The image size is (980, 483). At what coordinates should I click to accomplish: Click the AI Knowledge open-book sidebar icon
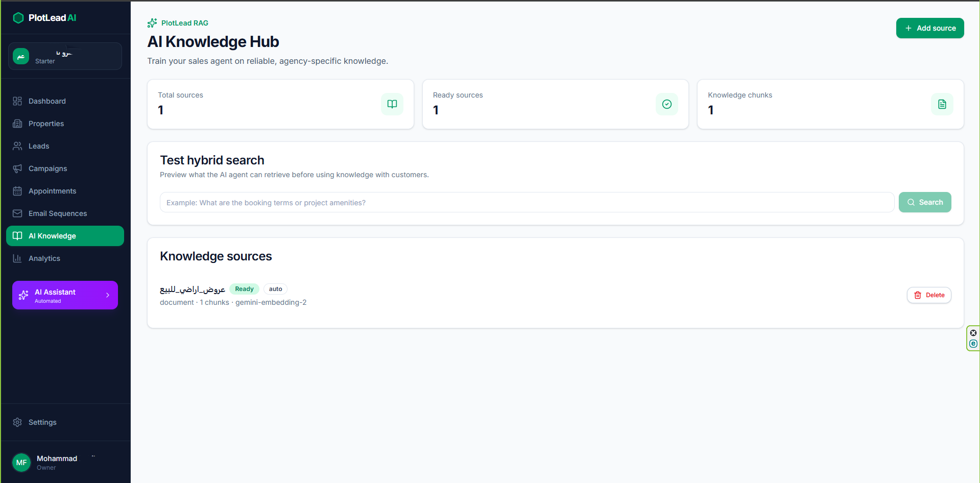17,236
